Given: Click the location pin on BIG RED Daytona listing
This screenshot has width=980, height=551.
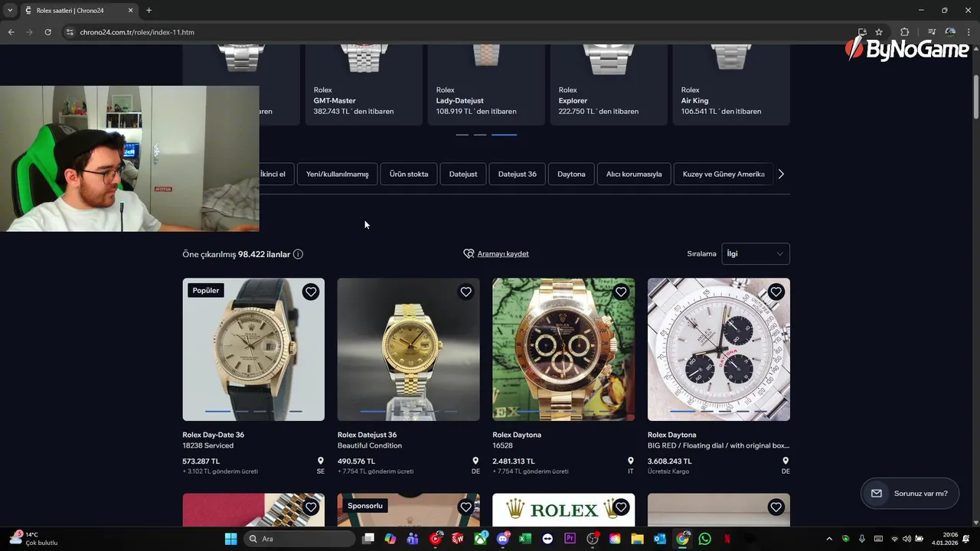Looking at the screenshot, I should click(x=786, y=461).
